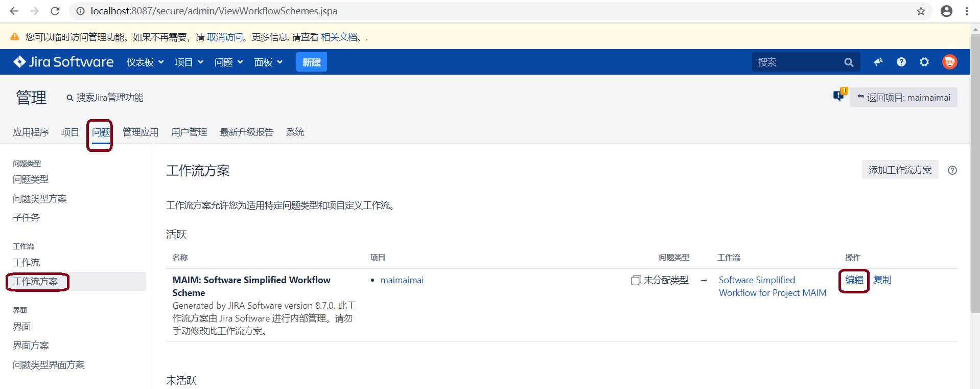Open the user avatar profile menu

949,62
